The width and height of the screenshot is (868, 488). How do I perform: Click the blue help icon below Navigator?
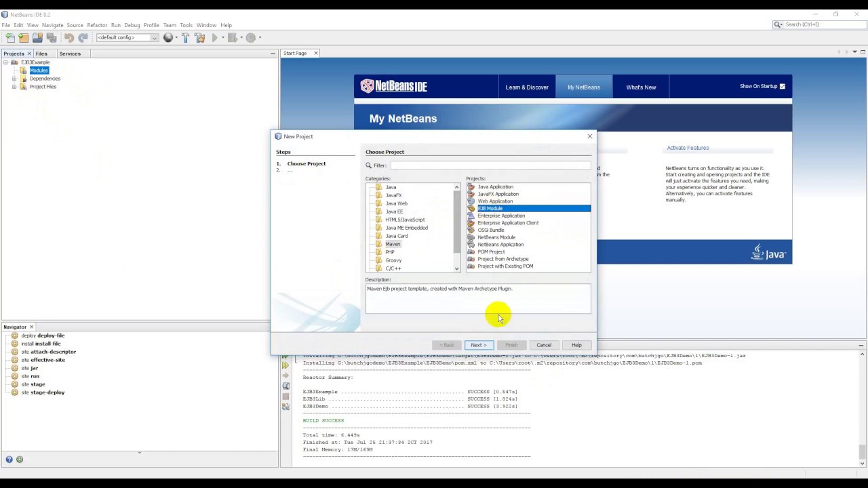coord(9,460)
